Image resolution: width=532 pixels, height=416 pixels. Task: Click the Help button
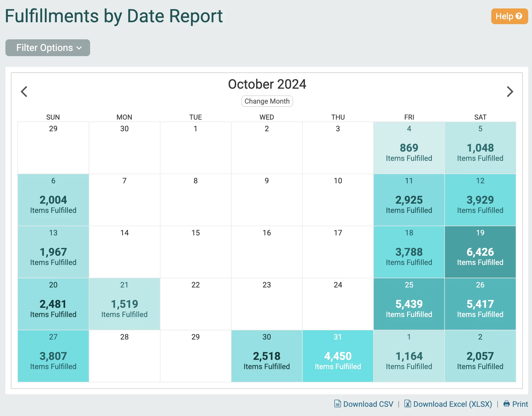[x=505, y=16]
